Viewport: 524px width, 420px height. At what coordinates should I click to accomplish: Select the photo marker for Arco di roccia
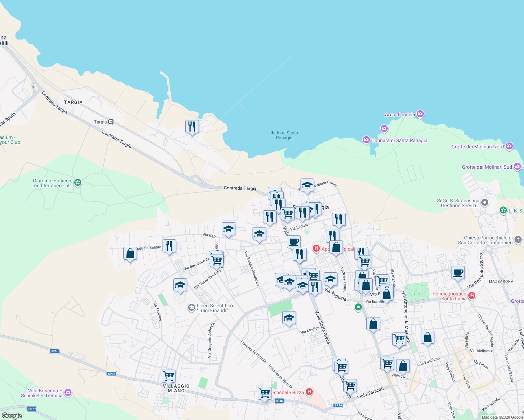pyautogui.click(x=420, y=114)
